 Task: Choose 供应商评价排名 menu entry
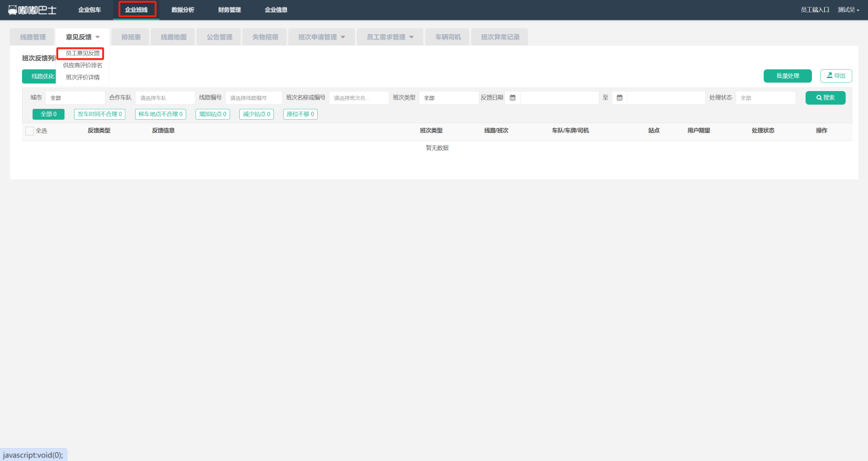click(82, 65)
